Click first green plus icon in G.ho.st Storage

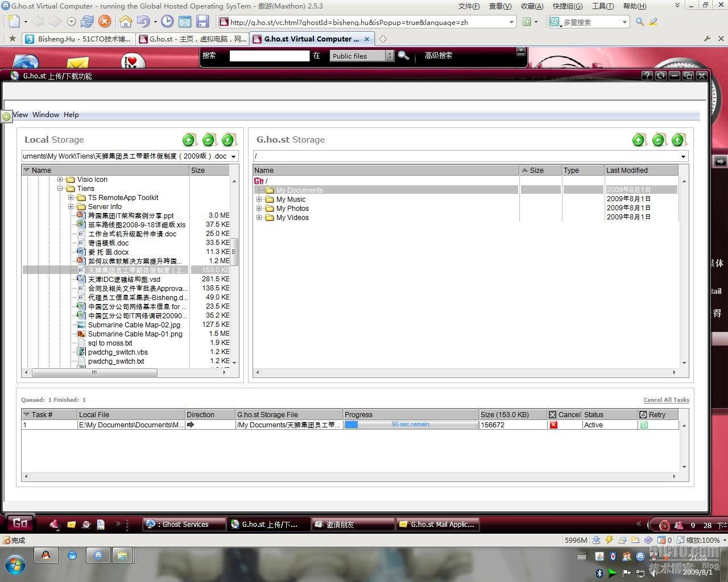639,140
